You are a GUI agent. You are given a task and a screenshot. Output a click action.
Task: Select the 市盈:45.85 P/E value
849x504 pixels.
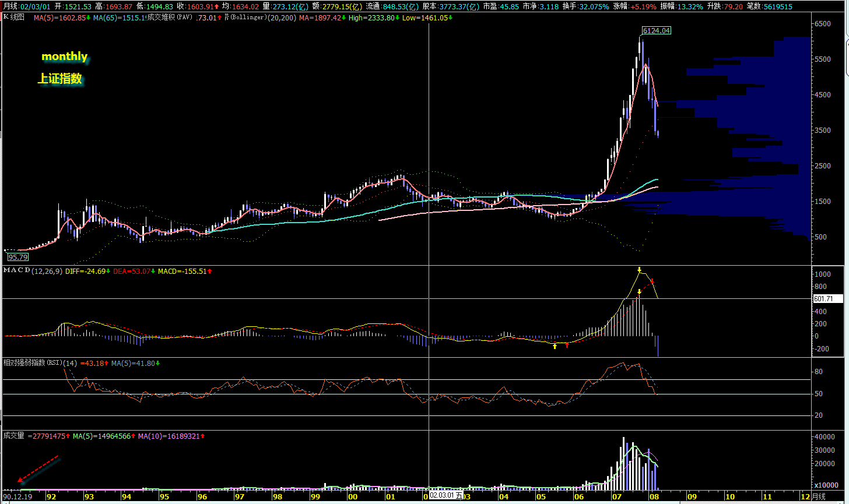[x=501, y=6]
